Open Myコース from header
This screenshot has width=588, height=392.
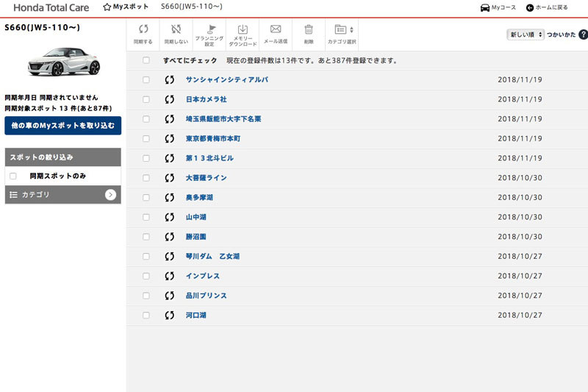click(498, 7)
